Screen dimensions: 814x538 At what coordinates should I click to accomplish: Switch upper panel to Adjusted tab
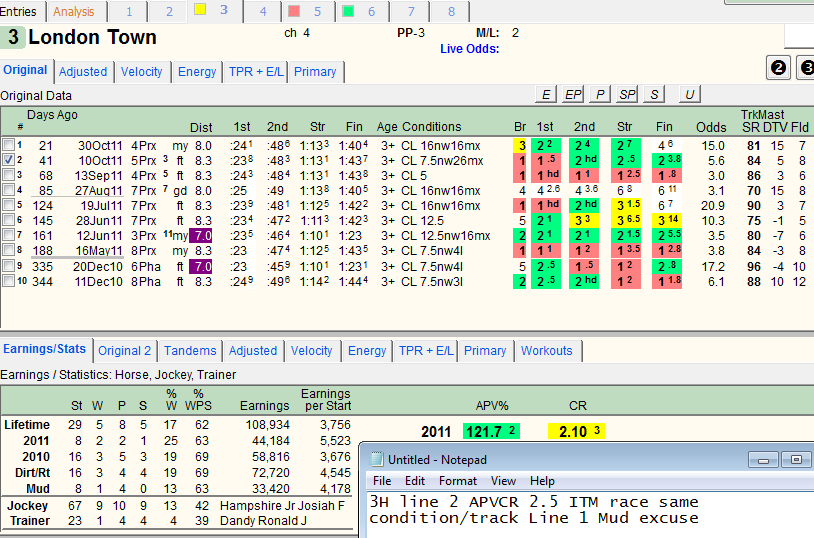83,72
